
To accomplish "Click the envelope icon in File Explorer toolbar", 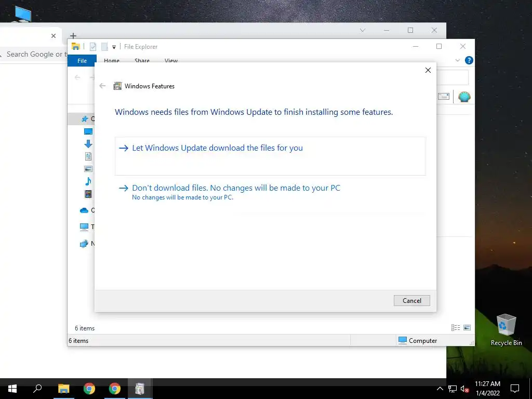I will click(444, 96).
